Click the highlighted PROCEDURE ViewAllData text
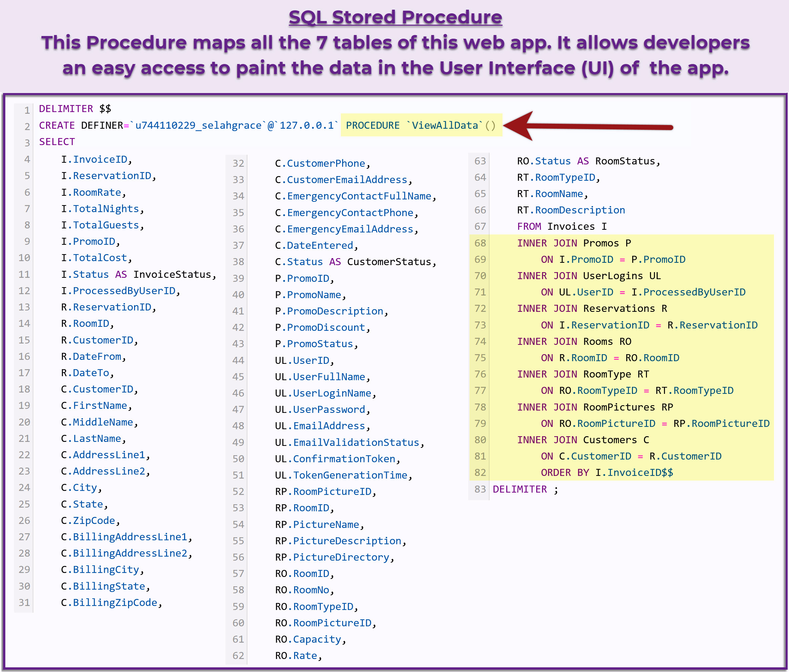 pyautogui.click(x=421, y=125)
